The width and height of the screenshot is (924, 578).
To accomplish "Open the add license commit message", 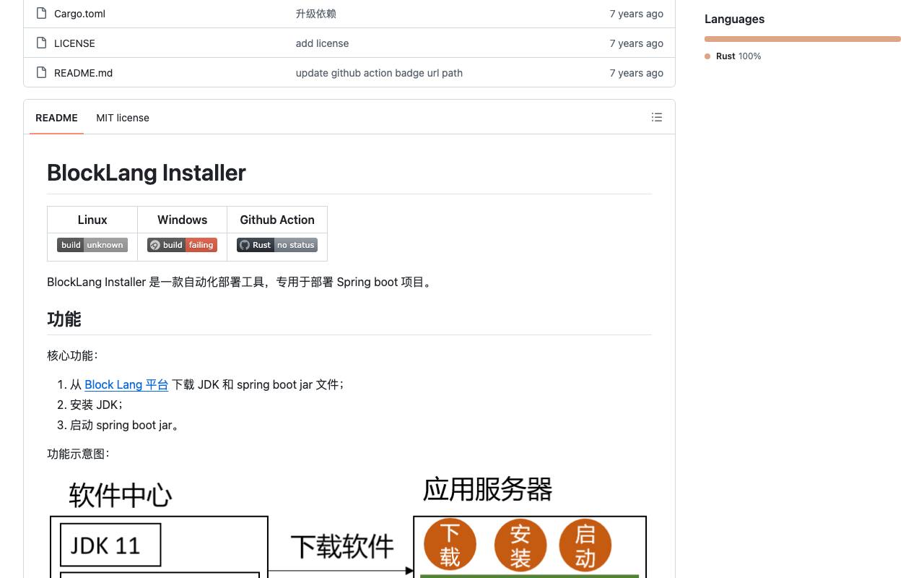I will [x=322, y=43].
